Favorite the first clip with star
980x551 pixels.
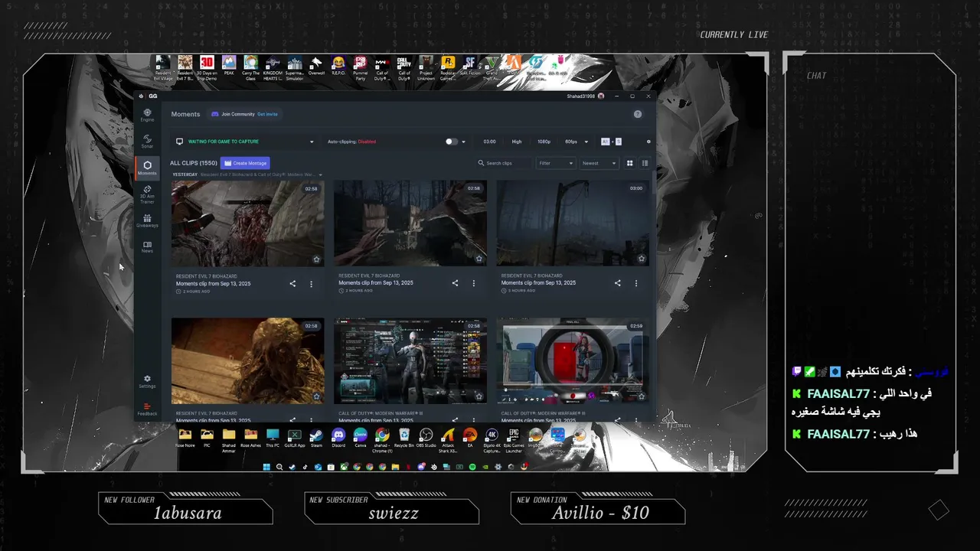tap(316, 259)
